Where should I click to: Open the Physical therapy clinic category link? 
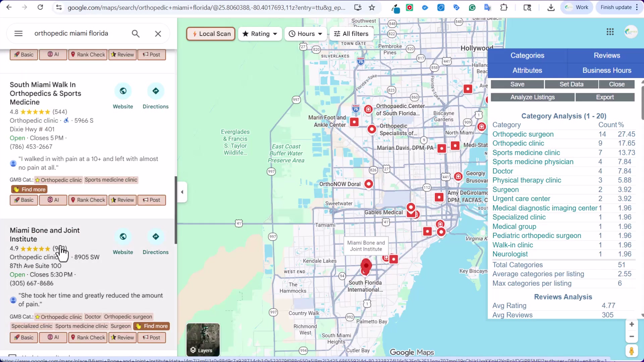(527, 180)
